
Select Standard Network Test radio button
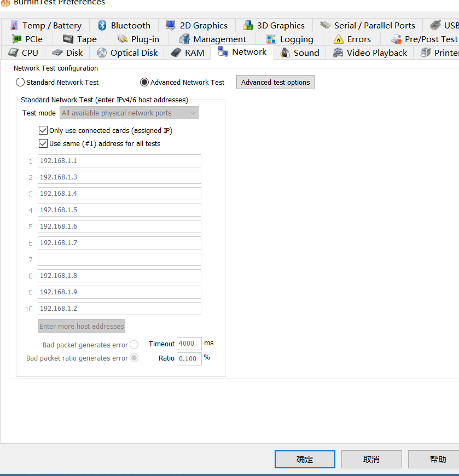[20, 82]
